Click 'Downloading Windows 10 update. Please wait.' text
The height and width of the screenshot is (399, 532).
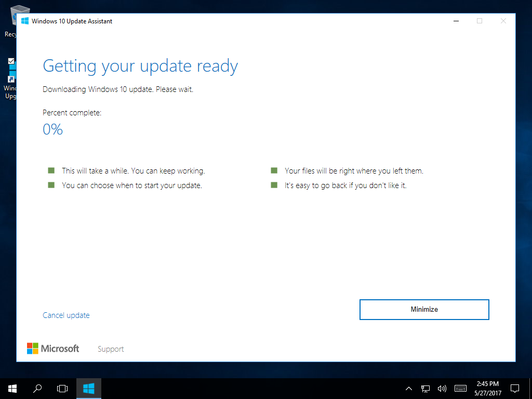tap(118, 89)
